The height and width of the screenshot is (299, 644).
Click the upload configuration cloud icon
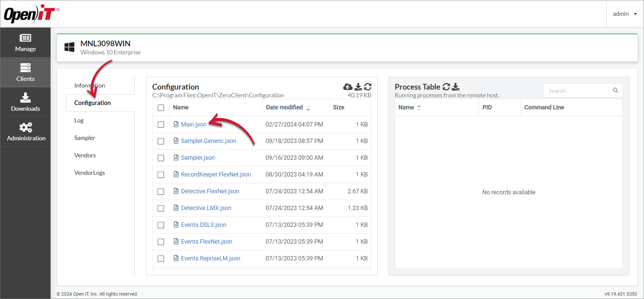click(x=348, y=87)
